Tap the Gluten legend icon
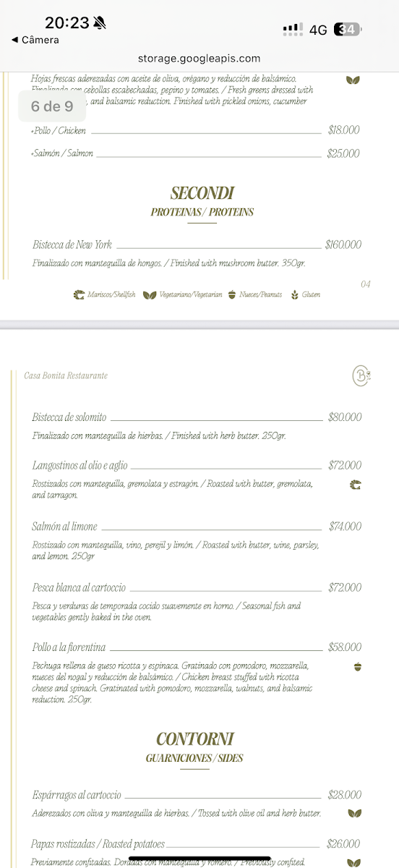 pos(294,295)
